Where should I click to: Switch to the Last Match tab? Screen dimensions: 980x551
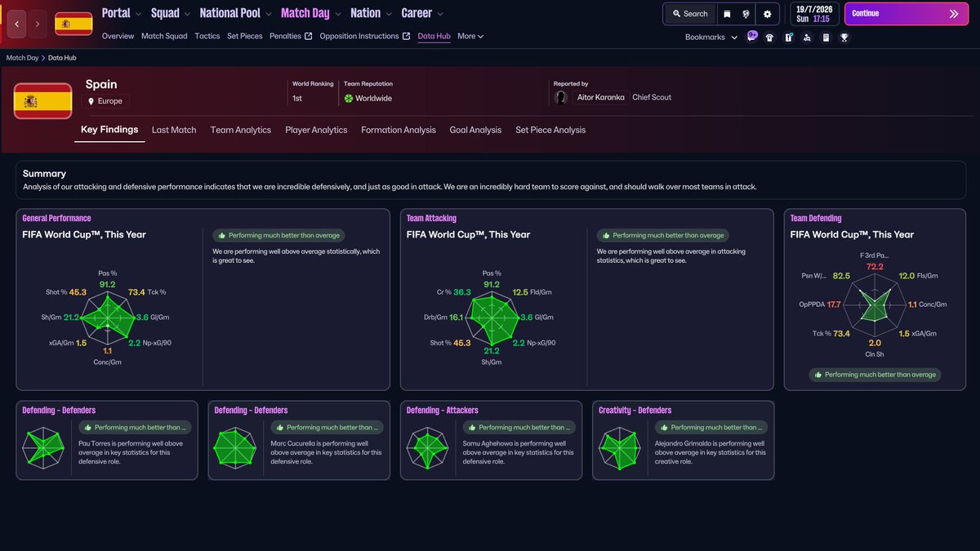click(x=174, y=130)
